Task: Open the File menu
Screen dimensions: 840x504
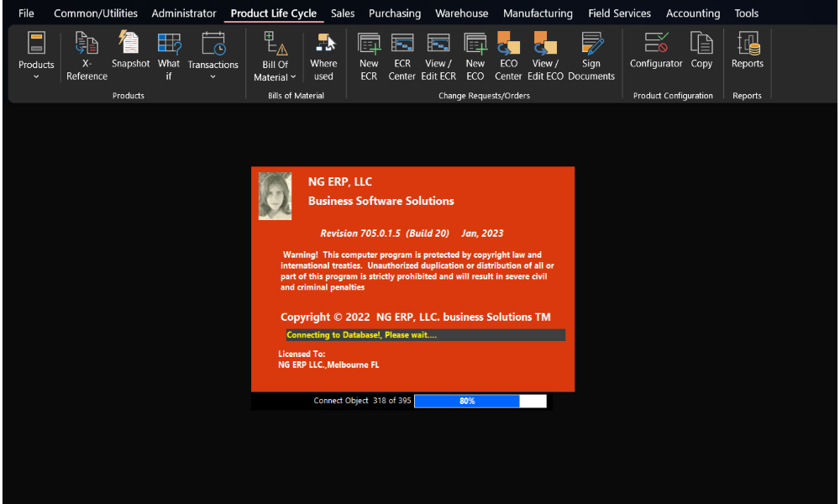Action: tap(26, 13)
